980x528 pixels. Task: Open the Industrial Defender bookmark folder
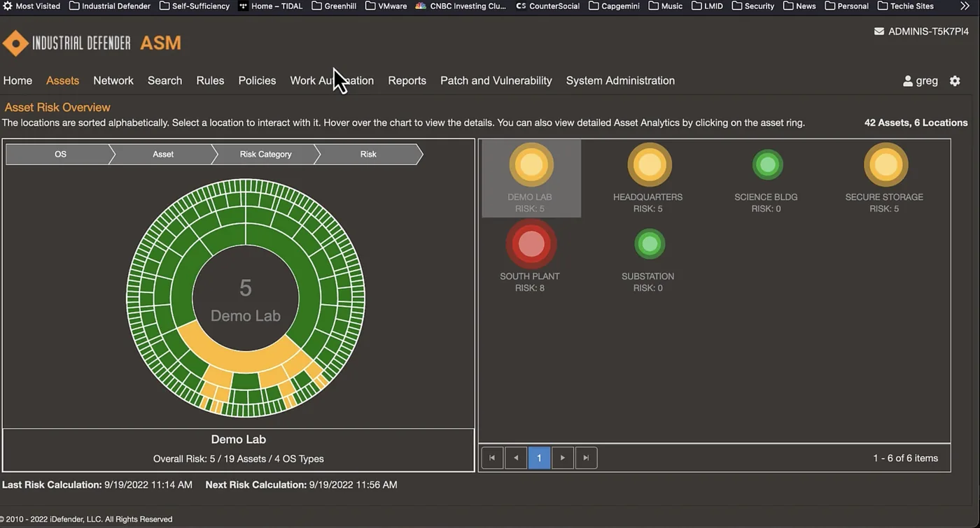[x=110, y=6]
